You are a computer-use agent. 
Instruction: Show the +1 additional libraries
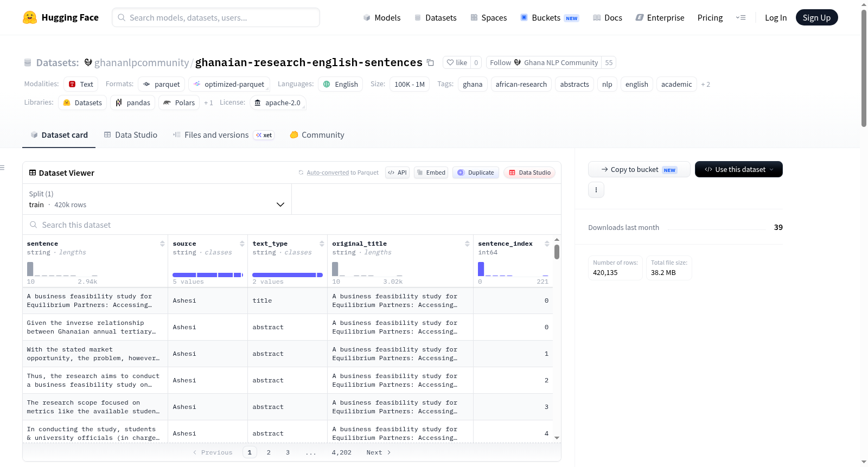208,103
